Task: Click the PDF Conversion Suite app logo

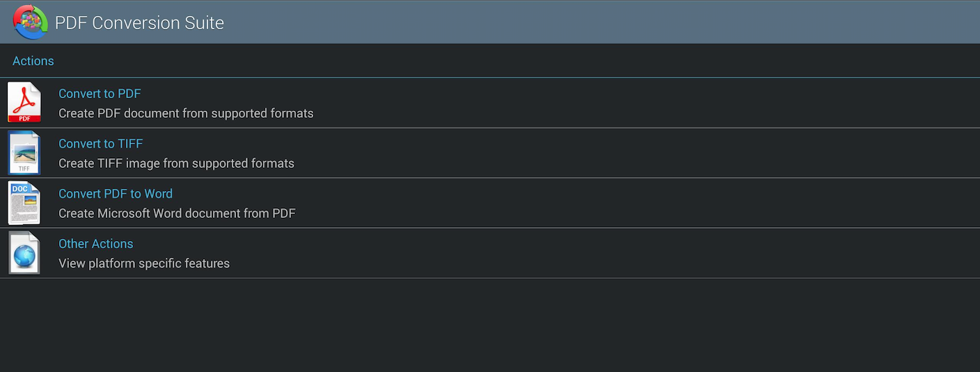Action: pos(31,22)
